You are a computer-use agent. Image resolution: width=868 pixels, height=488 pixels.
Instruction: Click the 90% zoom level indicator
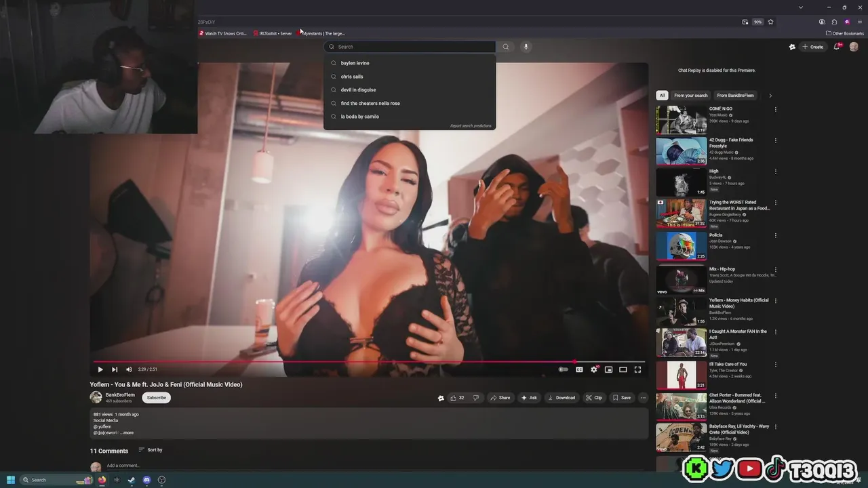[x=757, y=22]
